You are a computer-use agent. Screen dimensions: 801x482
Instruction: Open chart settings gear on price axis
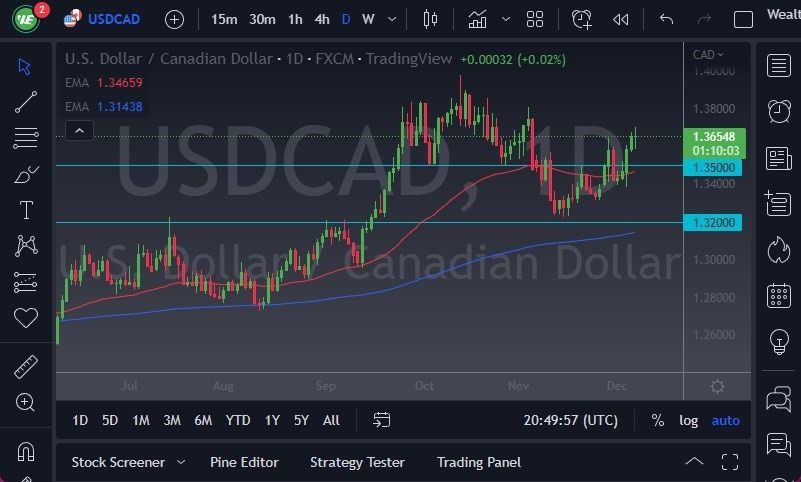point(717,387)
